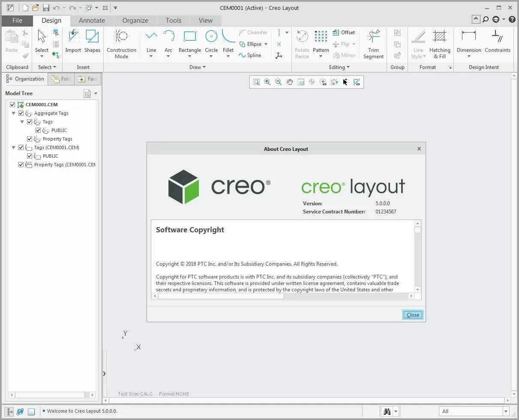Screen dimensions: 519x420
Task: Select the Ellipse tool
Action: pyautogui.click(x=251, y=44)
